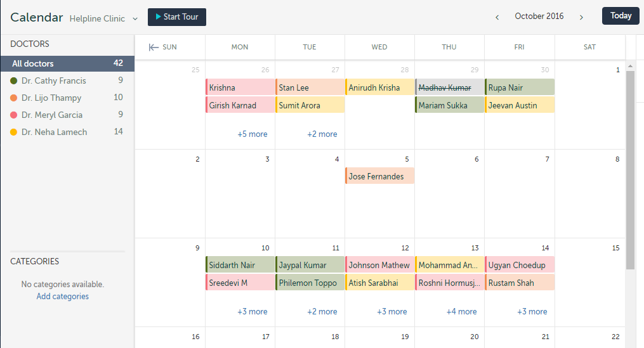Image resolution: width=644 pixels, height=348 pixels.
Task: Click the green dot for Dr. Cathy Francis
Action: point(14,81)
